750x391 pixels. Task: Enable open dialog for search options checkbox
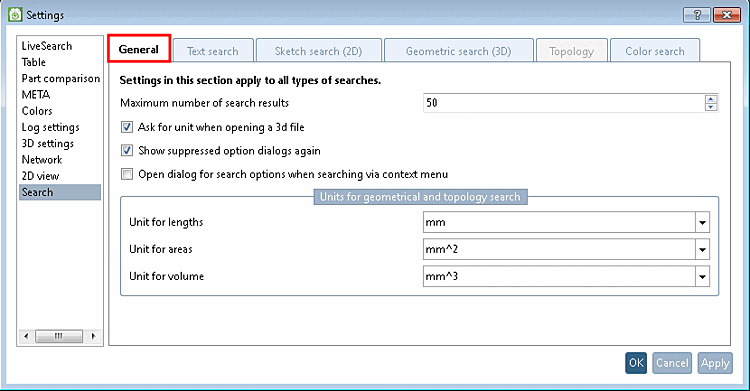[127, 174]
